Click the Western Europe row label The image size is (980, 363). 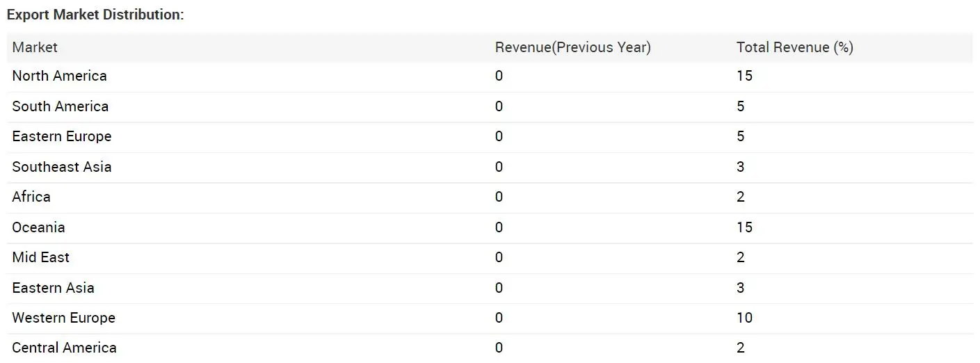click(63, 318)
